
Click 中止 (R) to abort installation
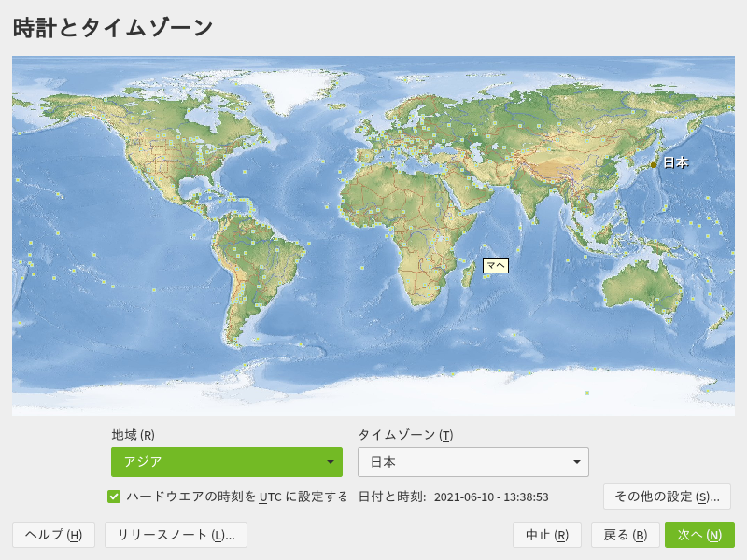[x=547, y=535]
